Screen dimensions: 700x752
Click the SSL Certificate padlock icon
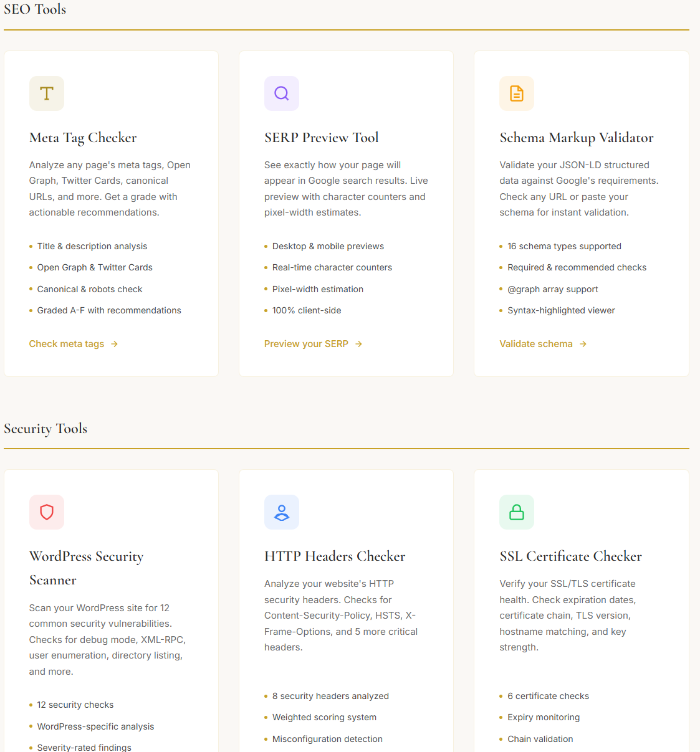point(517,512)
